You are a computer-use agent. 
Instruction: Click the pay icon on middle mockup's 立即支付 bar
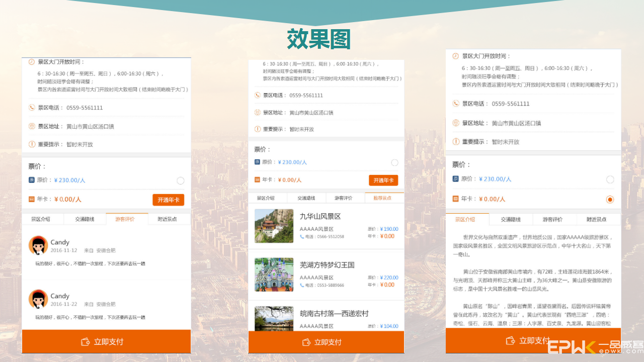306,342
